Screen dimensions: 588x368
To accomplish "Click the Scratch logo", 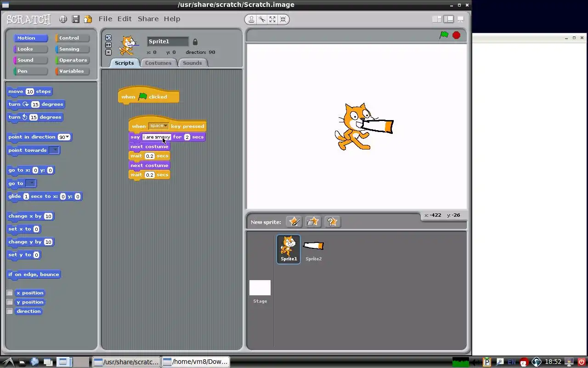I will [28, 19].
